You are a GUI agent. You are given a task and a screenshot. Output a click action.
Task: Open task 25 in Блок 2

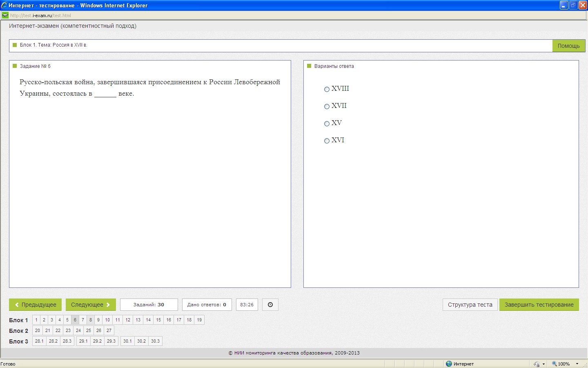point(89,330)
